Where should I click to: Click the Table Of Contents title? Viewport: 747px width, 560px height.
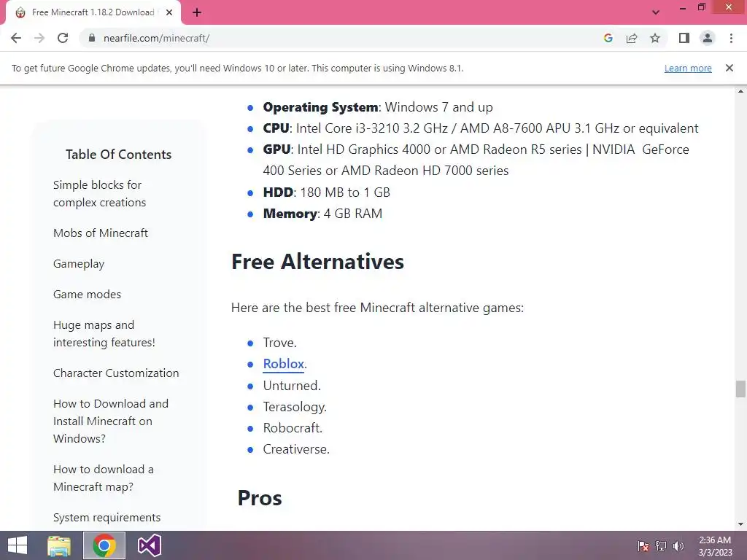pyautogui.click(x=119, y=155)
